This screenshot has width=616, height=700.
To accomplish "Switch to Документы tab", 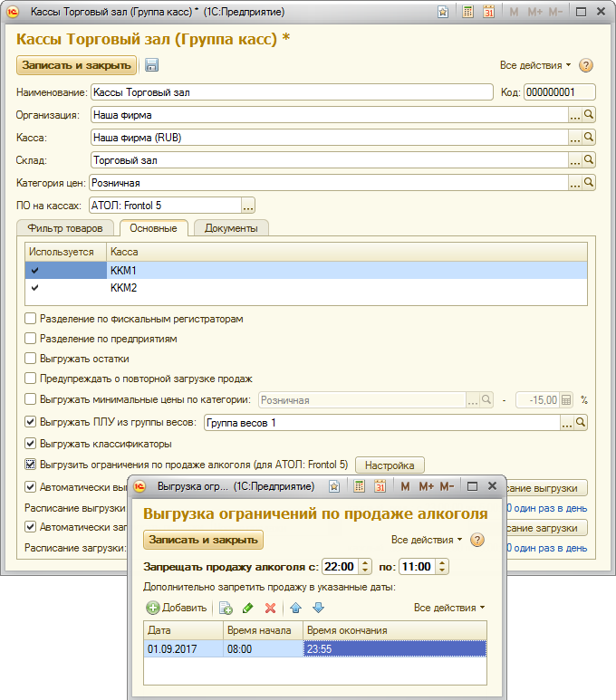I will [231, 228].
